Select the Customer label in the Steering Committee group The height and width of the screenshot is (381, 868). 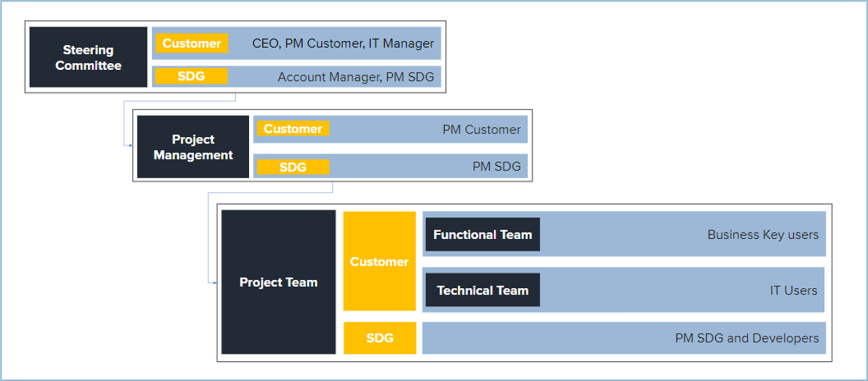(x=191, y=44)
